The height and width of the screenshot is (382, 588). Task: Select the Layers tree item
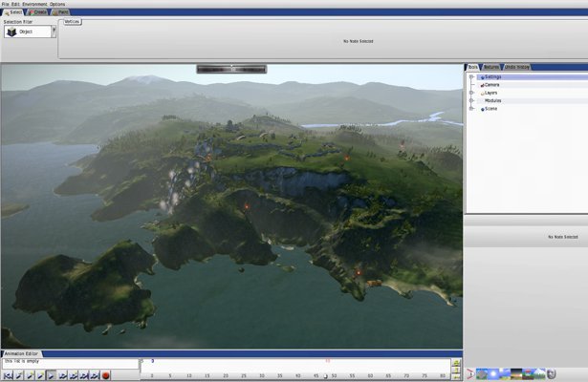[x=490, y=93]
